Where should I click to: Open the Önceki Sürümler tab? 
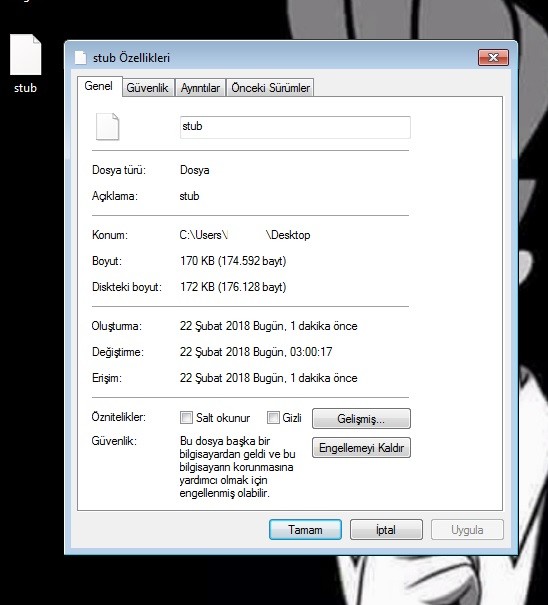(270, 88)
